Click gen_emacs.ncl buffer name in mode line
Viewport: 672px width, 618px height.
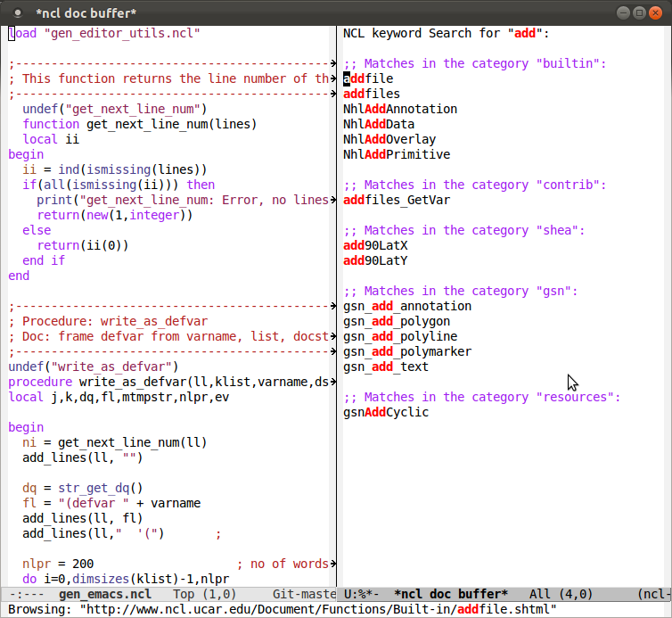[104, 594]
